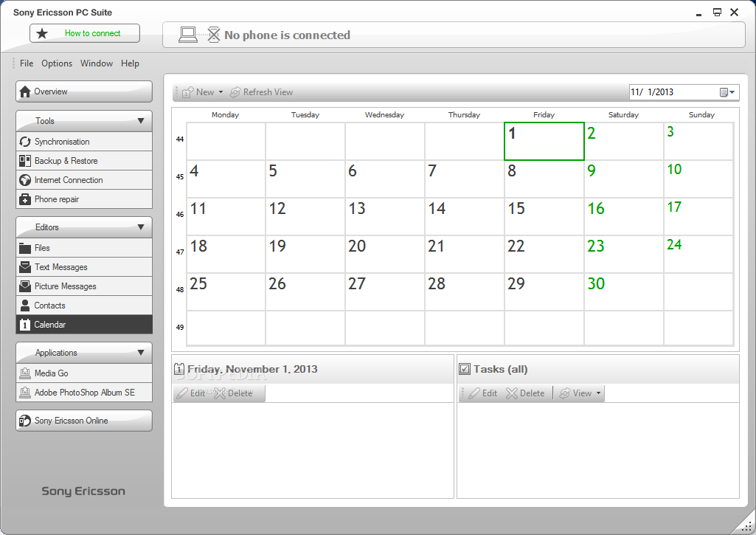
Task: Open the Help menu
Action: (130, 63)
